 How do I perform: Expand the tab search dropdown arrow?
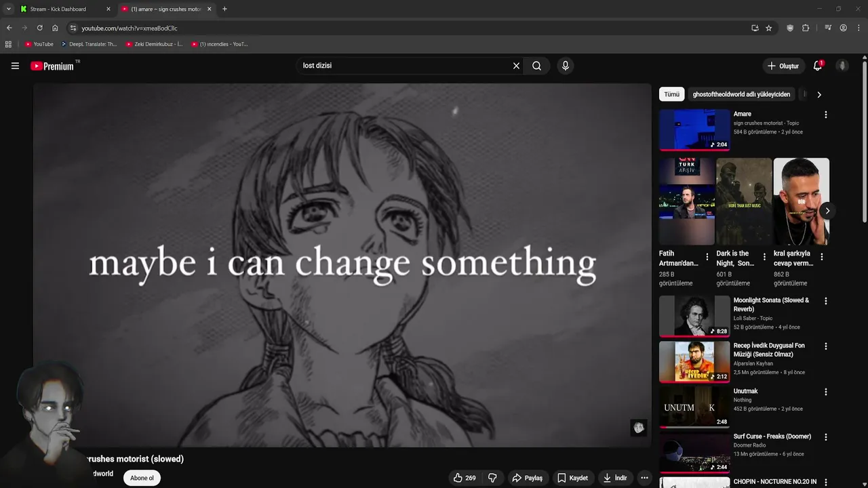pos(8,9)
